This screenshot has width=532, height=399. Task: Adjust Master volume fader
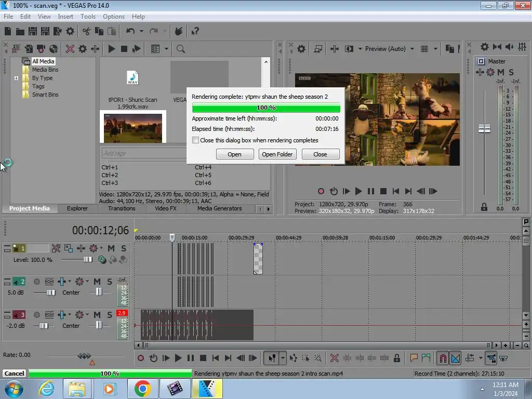(x=484, y=129)
